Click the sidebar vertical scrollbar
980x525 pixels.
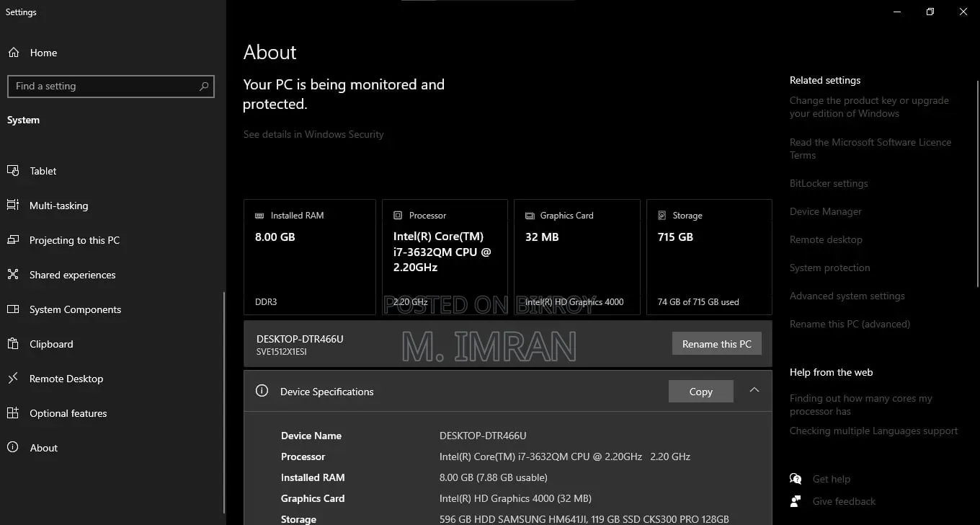pos(224,401)
